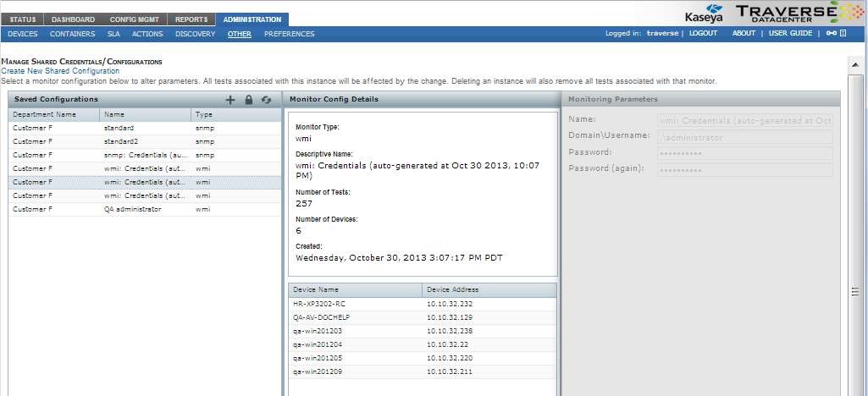The width and height of the screenshot is (868, 396).
Task: Click the page icon at far right of navigation bar
Action: [843, 34]
